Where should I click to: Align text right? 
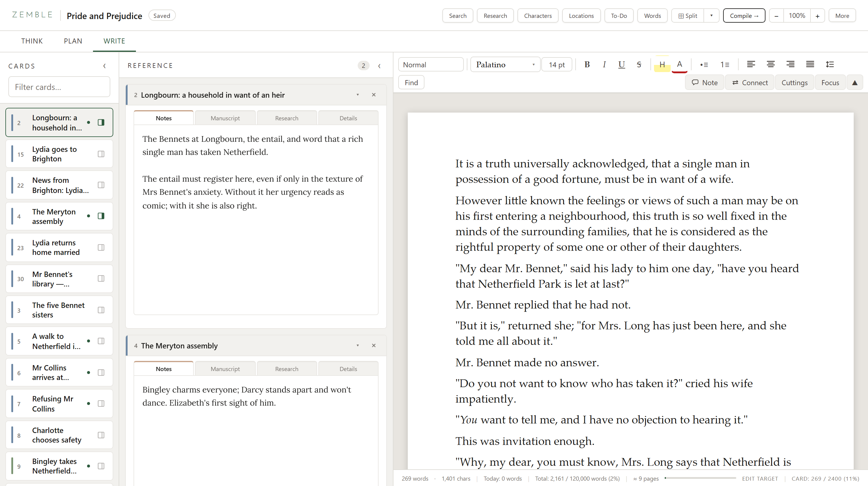point(790,64)
